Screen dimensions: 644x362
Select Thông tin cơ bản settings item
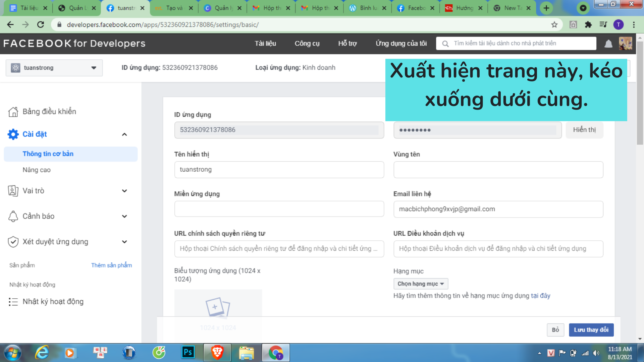[71, 154]
